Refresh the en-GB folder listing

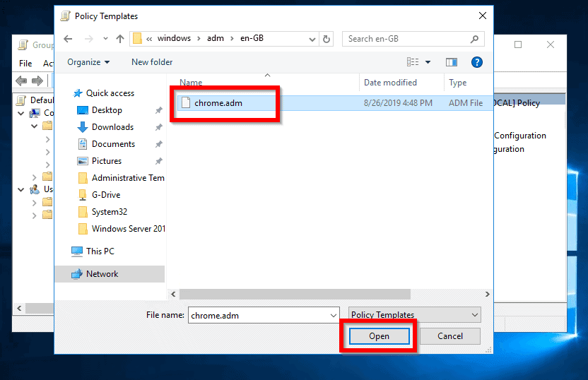tap(327, 39)
